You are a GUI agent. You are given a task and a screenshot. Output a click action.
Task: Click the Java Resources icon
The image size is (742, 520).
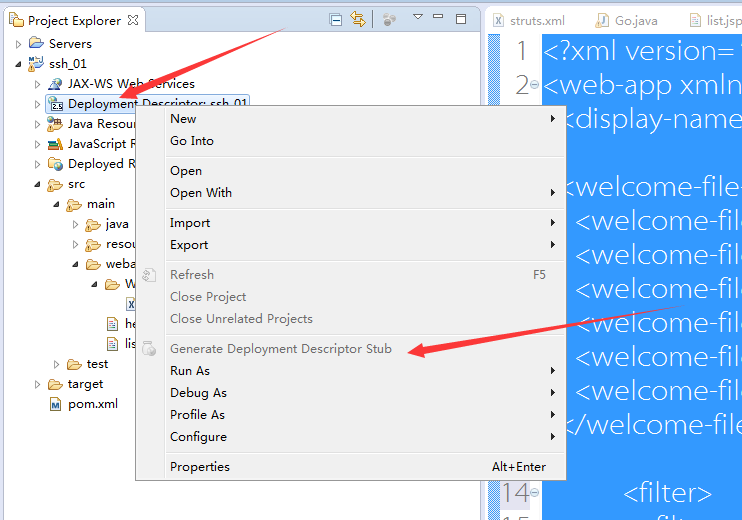[x=55, y=124]
